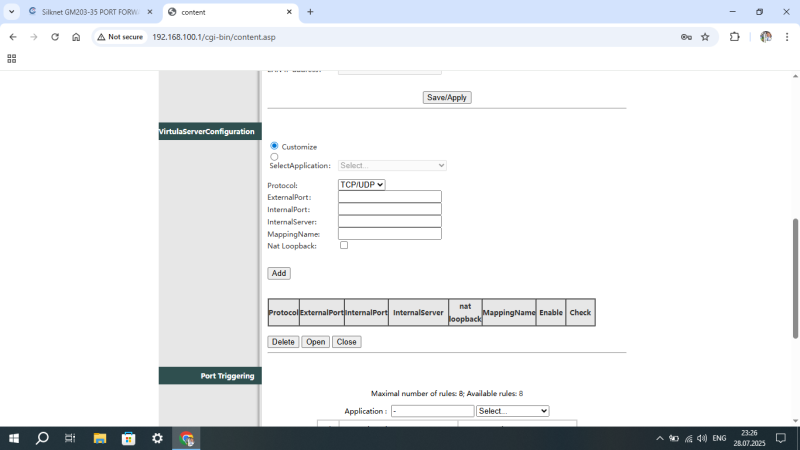The image size is (800, 450).
Task: Select the Customize radio button
Action: tap(275, 146)
